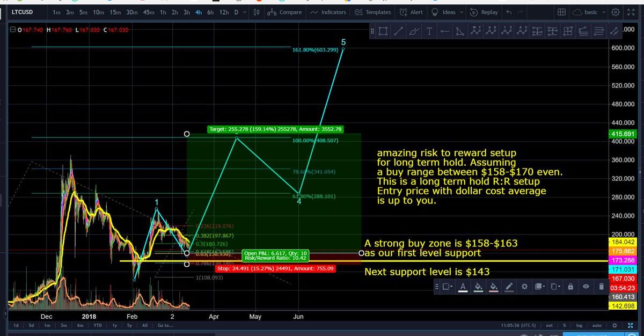Viewport: 644px width, 336px height.
Task: Toggle percentage scale % option
Action: [x=564, y=325]
